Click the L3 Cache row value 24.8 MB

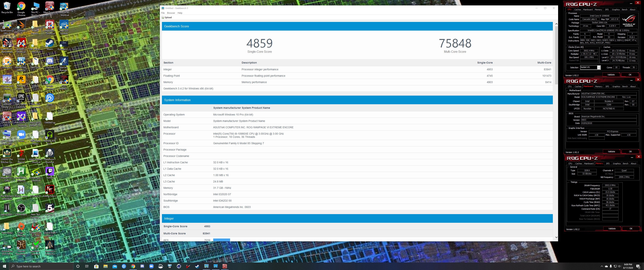point(218,181)
